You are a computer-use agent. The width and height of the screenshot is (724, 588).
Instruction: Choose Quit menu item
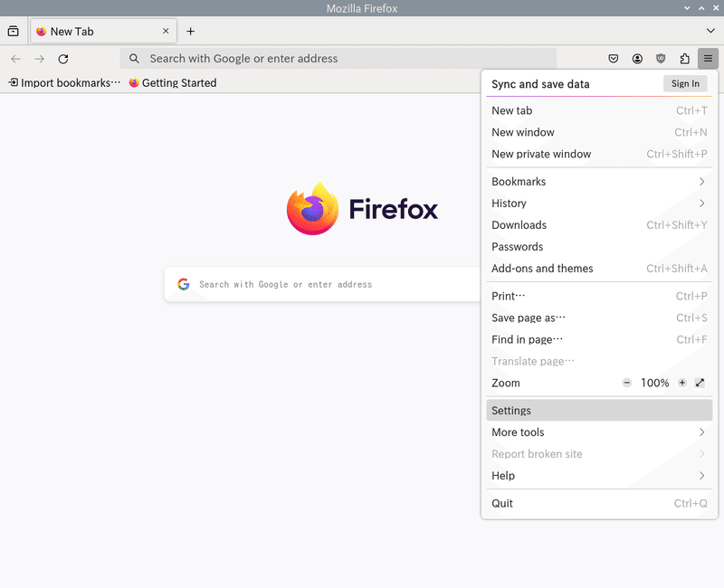coord(599,504)
